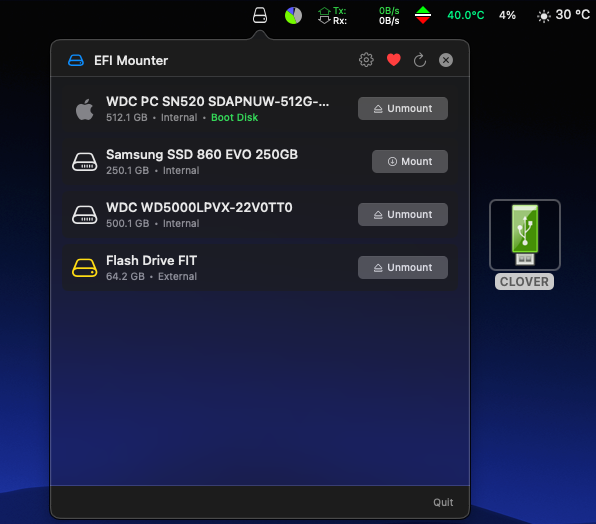596x524 pixels.
Task: Click the 40.0°C temperature reading
Action: click(x=466, y=15)
